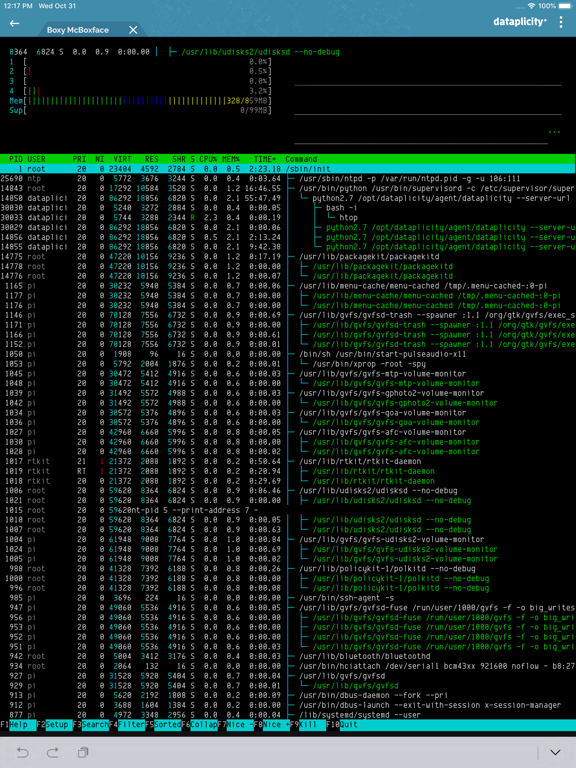Viewport: 576px width, 768px height.
Task: Select gvfs-goa-volume-monitor row PID 1034
Action: tap(288, 413)
